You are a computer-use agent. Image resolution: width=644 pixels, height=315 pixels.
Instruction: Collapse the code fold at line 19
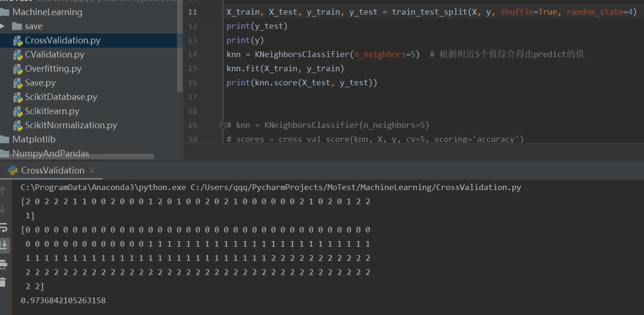222,124
